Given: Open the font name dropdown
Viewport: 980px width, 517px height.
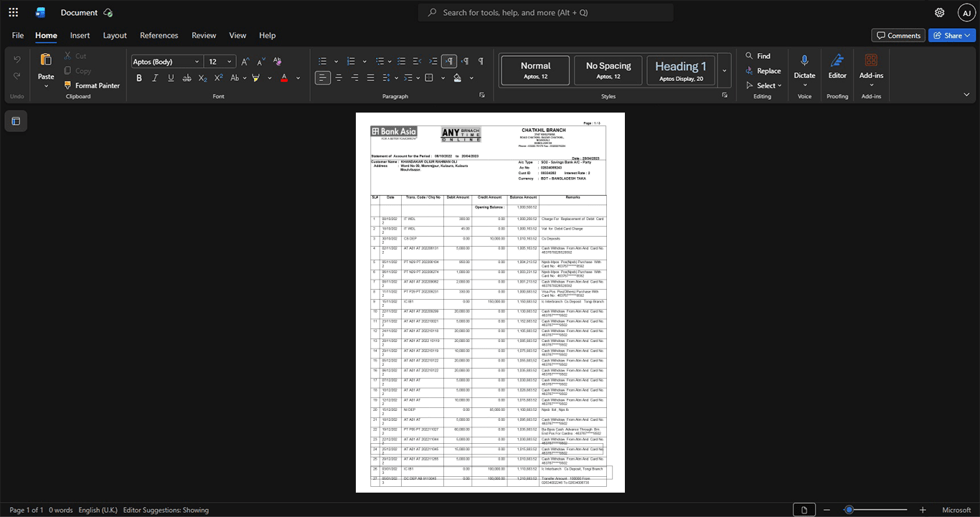Looking at the screenshot, I should pos(196,62).
